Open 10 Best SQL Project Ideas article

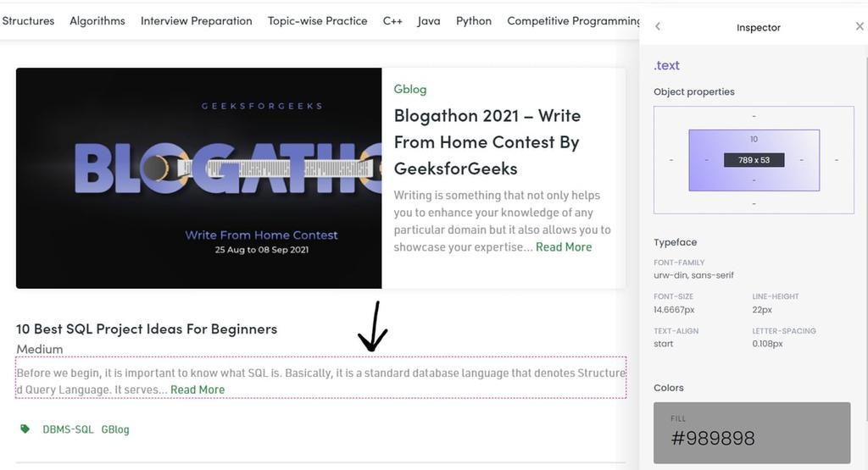click(147, 329)
